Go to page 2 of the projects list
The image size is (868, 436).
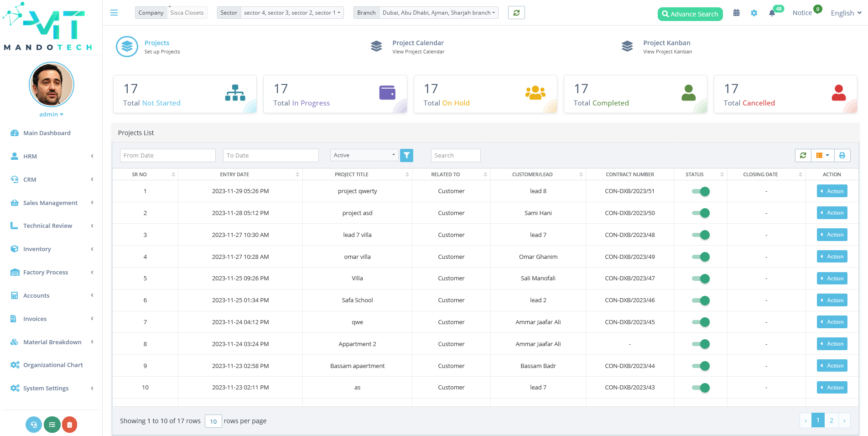click(831, 420)
